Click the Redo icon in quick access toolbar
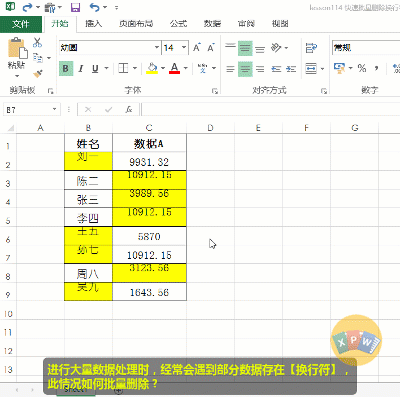Image resolution: width=400 pixels, height=397 pixels. [x=27, y=7]
